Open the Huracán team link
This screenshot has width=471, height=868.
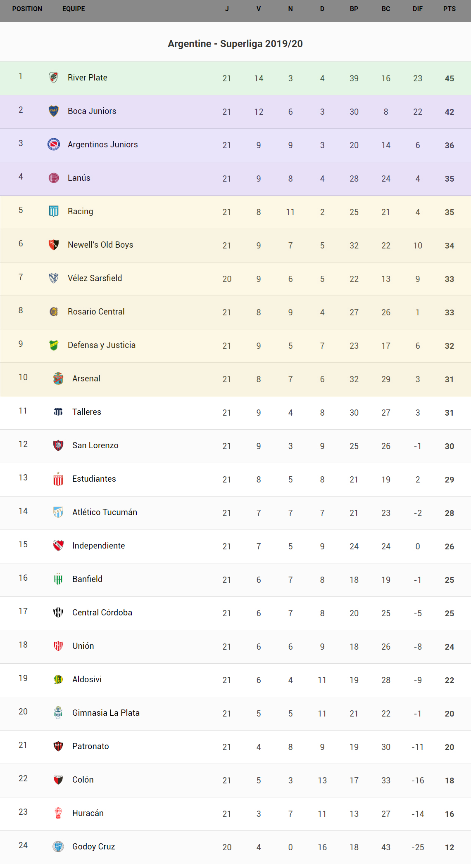88,813
